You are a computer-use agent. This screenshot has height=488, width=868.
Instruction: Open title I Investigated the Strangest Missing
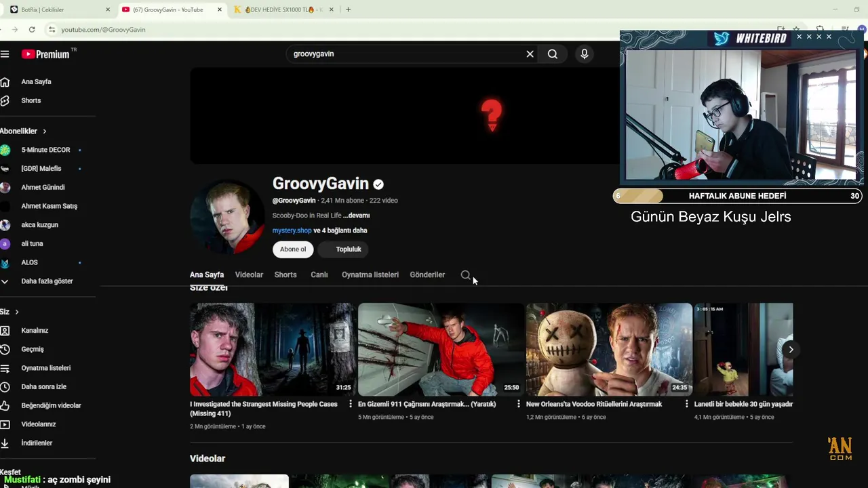[x=264, y=409]
